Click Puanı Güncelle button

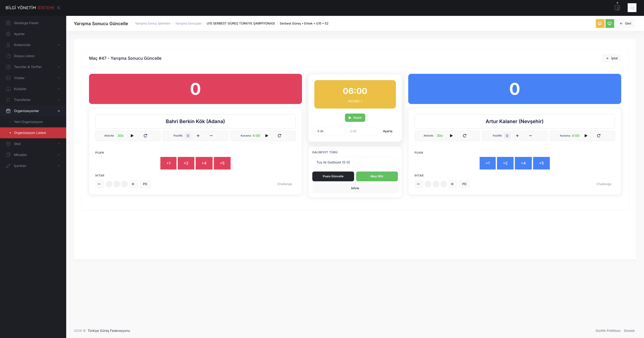(x=333, y=176)
